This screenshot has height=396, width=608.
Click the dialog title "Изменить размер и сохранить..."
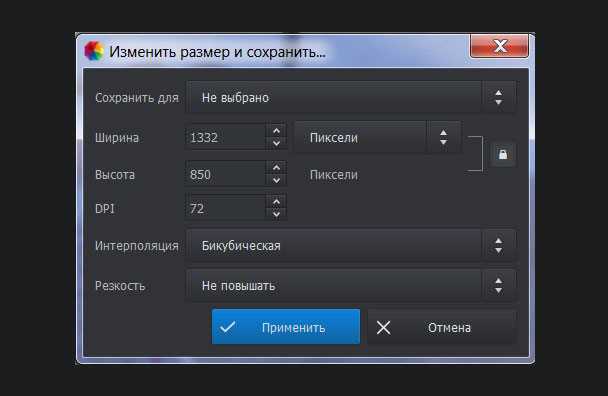(217, 51)
